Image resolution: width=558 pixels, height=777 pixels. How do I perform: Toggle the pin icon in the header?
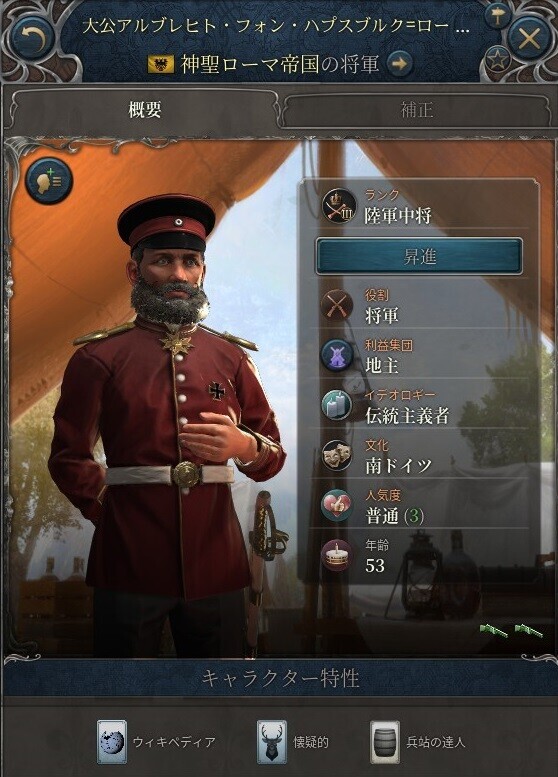coord(498,17)
